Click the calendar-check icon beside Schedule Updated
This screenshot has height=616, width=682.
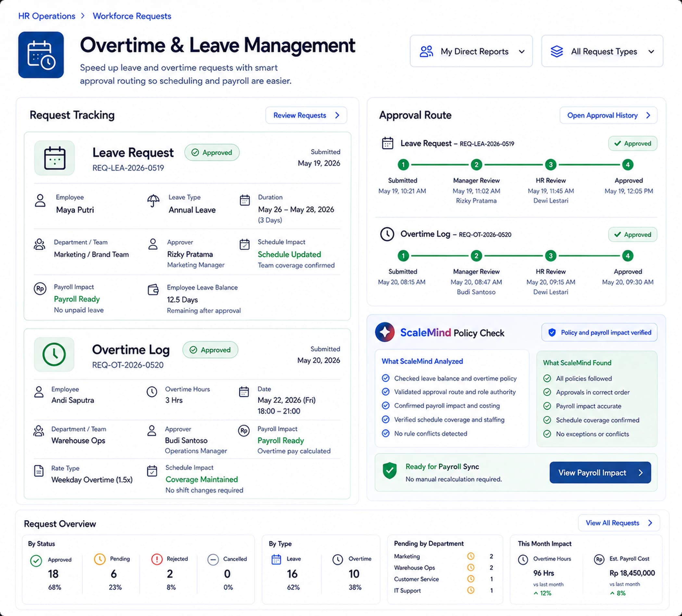pyautogui.click(x=245, y=244)
